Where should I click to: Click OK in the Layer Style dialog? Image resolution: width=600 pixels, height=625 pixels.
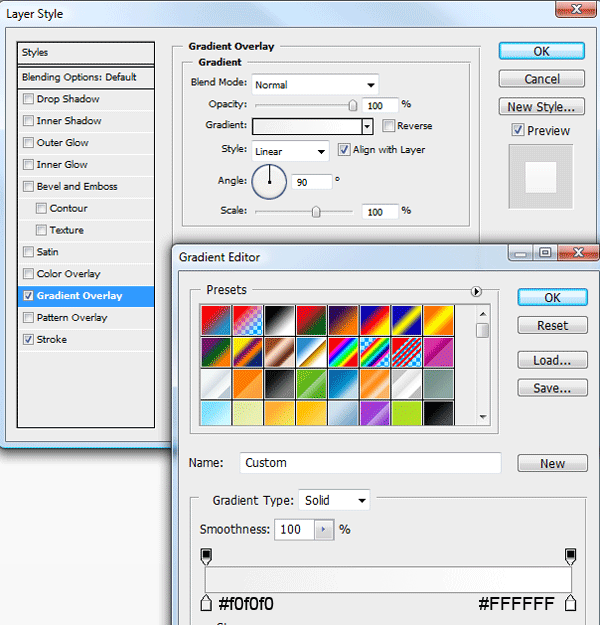tap(541, 51)
